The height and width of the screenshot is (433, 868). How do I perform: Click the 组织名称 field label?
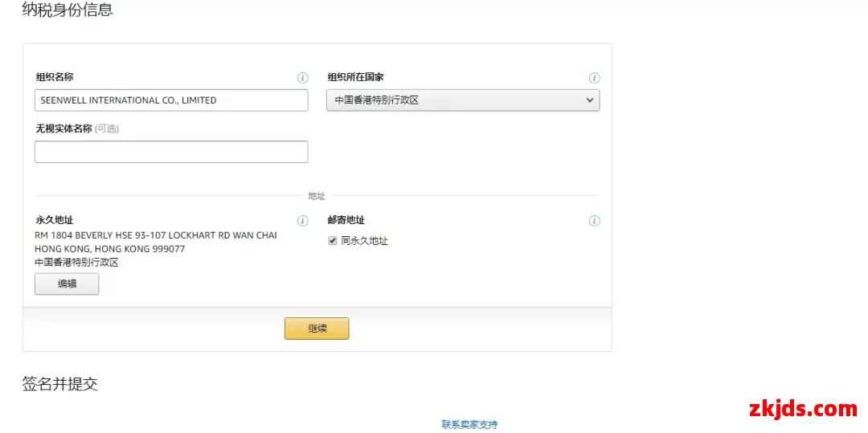(55, 77)
